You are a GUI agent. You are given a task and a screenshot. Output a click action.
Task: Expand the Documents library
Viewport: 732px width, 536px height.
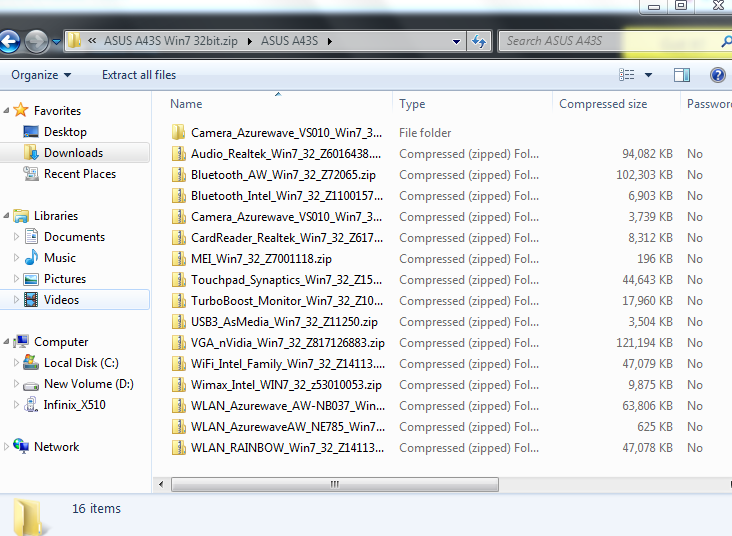point(16,237)
